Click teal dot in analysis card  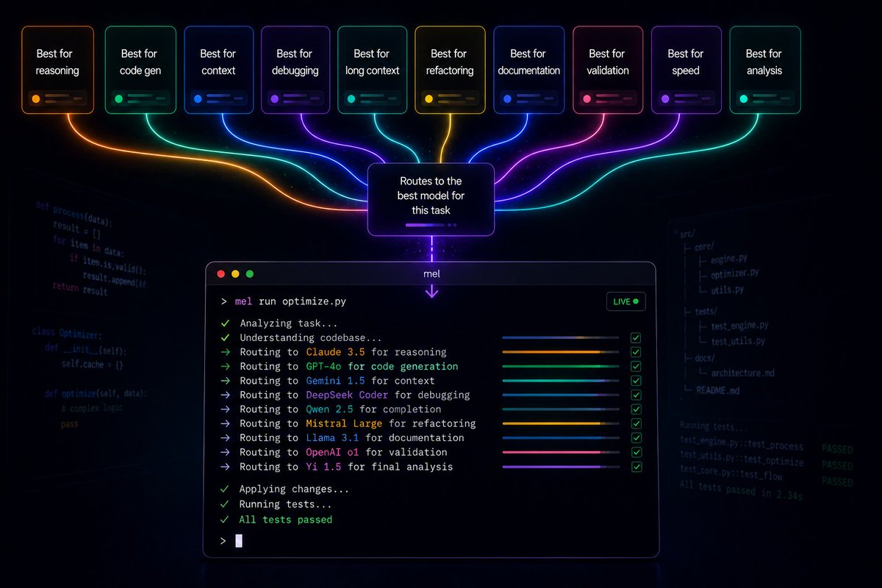pyautogui.click(x=743, y=98)
